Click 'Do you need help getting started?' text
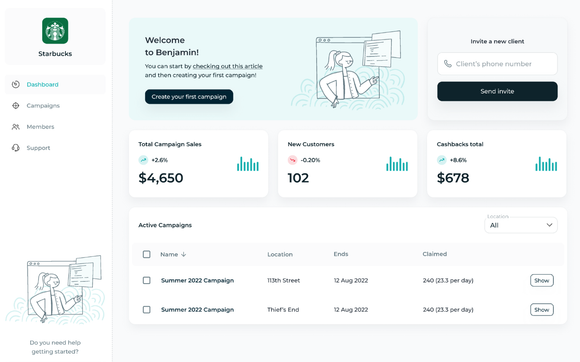Screen dimensions: 580x362 [55, 347]
